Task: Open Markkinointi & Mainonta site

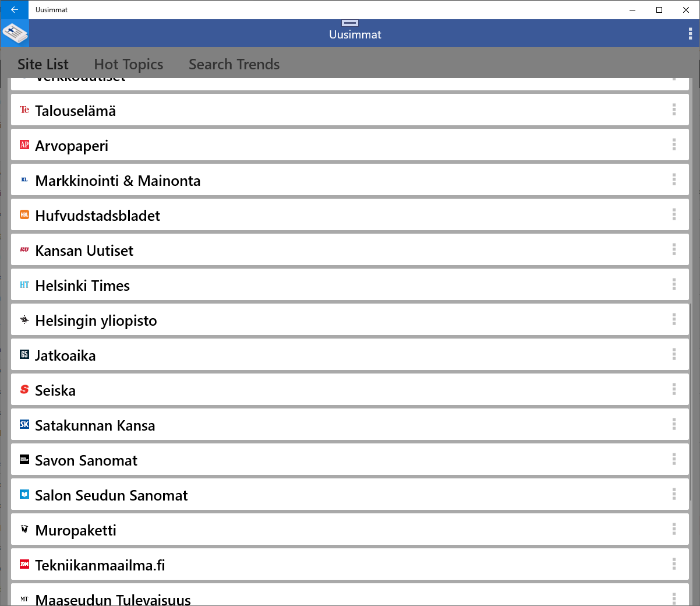Action: pos(350,179)
